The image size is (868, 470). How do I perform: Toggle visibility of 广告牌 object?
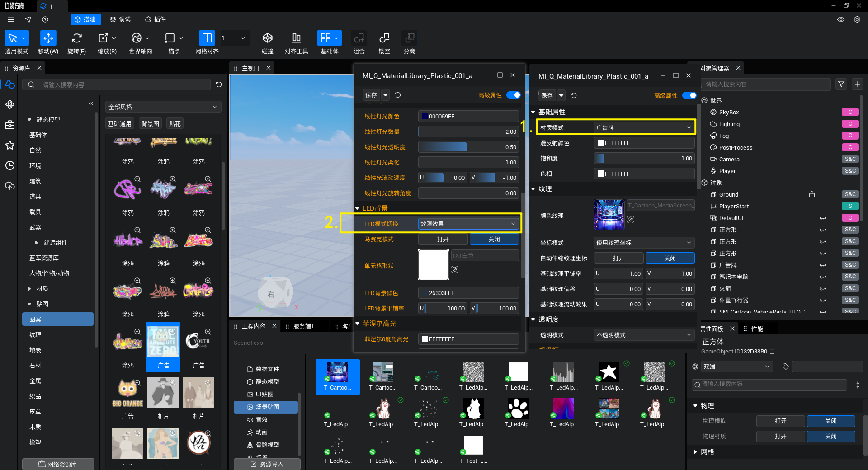click(823, 265)
